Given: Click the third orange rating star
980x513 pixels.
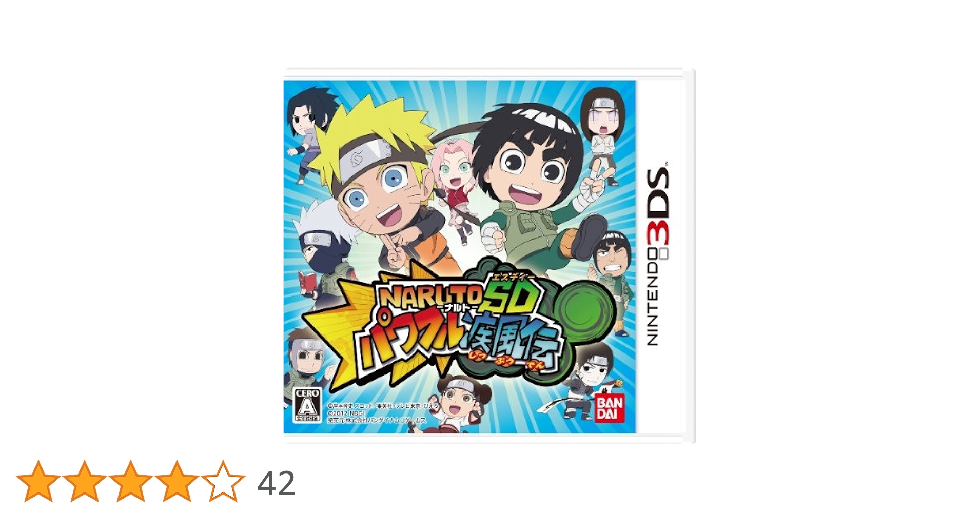Looking at the screenshot, I should click(131, 481).
